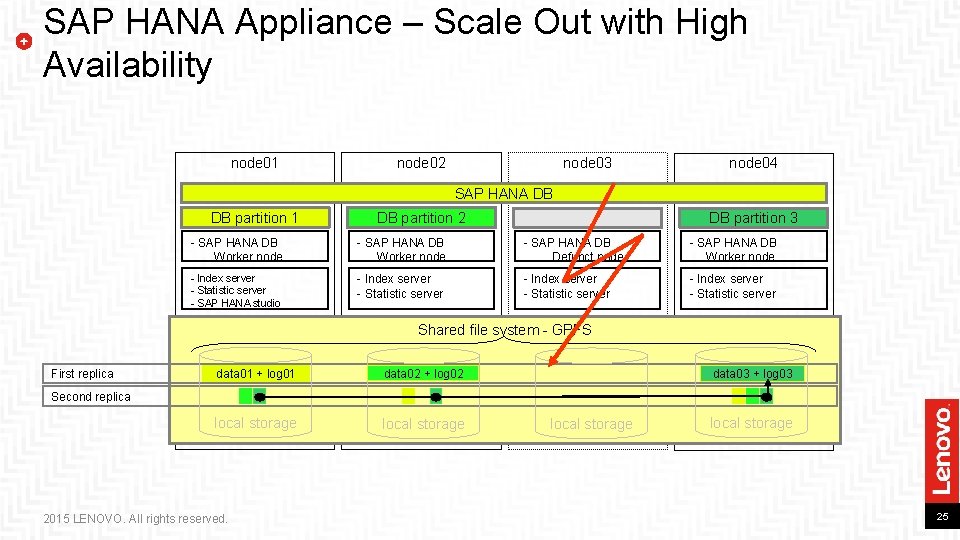Image resolution: width=960 pixels, height=540 pixels.
Task: Select the node03 label
Action: (587, 163)
